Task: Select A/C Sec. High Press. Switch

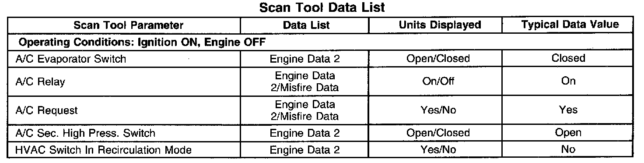Action: [x=85, y=133]
